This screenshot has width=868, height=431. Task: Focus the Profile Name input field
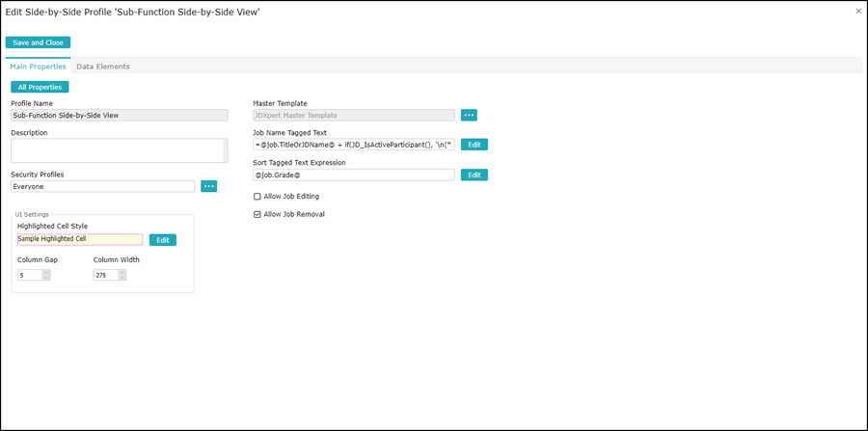click(x=119, y=115)
